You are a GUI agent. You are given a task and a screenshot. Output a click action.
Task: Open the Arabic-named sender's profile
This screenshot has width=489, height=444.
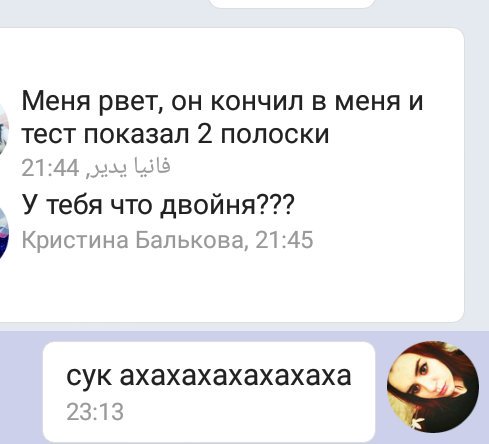[x=129, y=167]
